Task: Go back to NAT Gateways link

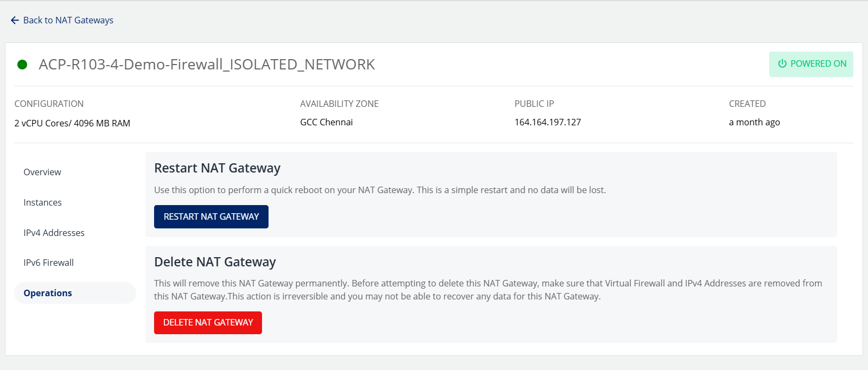Action: click(68, 20)
